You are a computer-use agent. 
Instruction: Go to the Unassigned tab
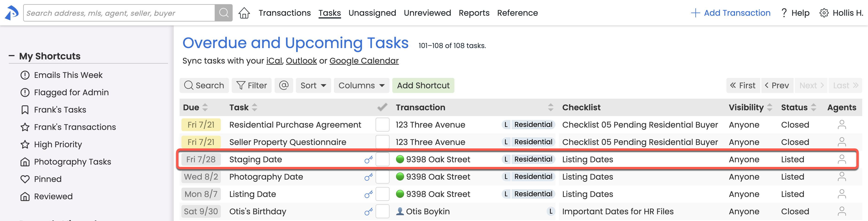point(372,13)
